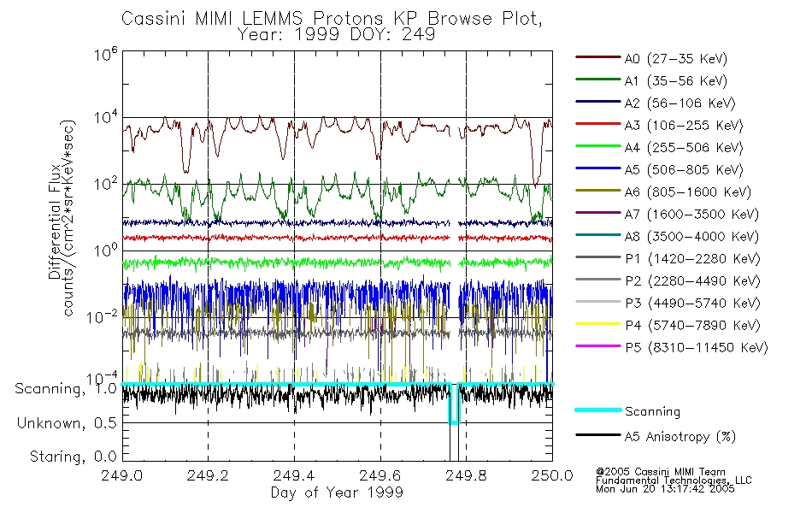Click the cyan scanning dip near 249.8
The height and width of the screenshot is (513, 812).
pyautogui.click(x=454, y=404)
